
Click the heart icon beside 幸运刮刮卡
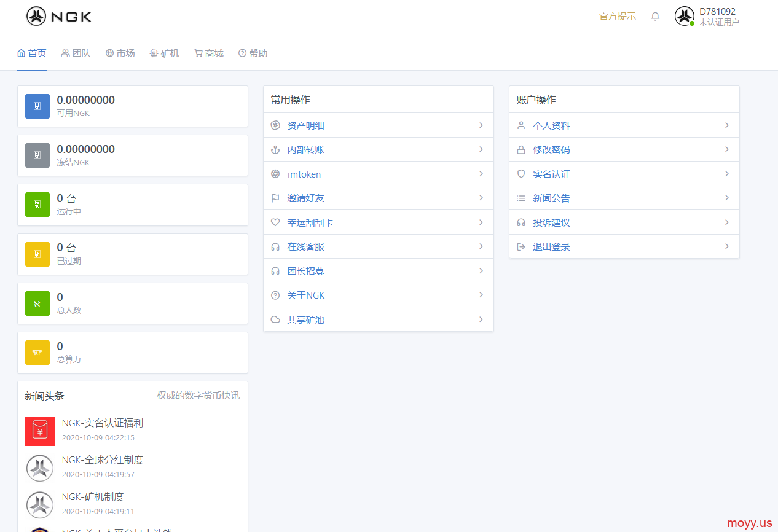click(x=275, y=222)
